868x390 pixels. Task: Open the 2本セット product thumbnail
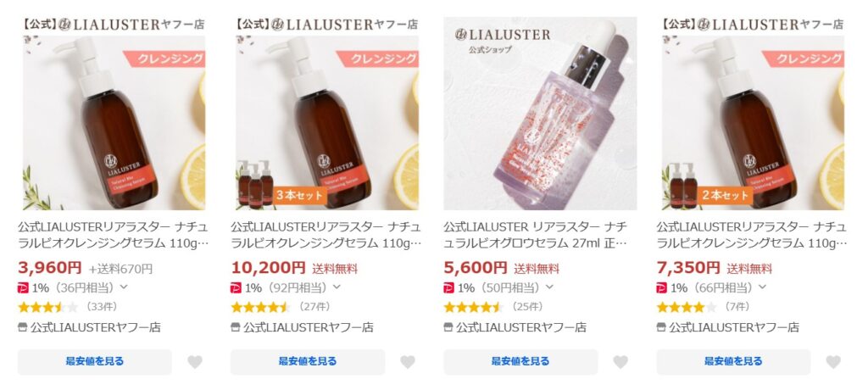(753, 114)
